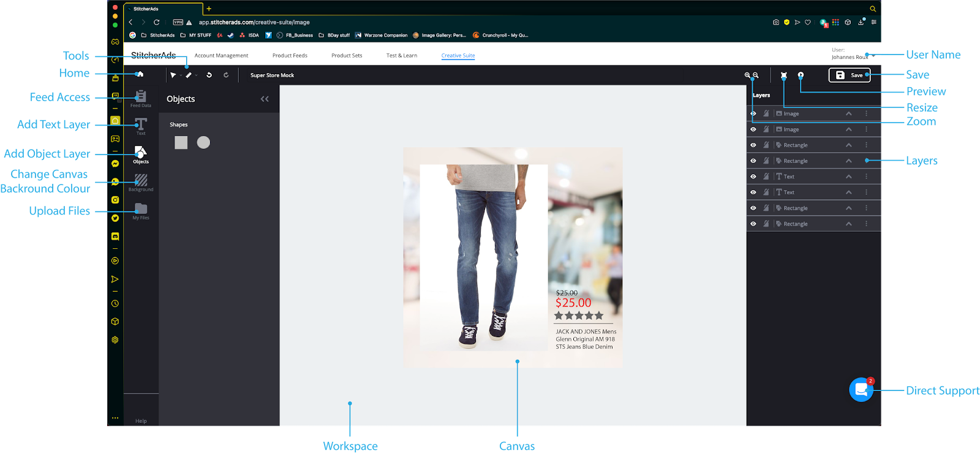Open the blue chat support bubble
Viewport: 980px width, 453px height.
tap(861, 390)
